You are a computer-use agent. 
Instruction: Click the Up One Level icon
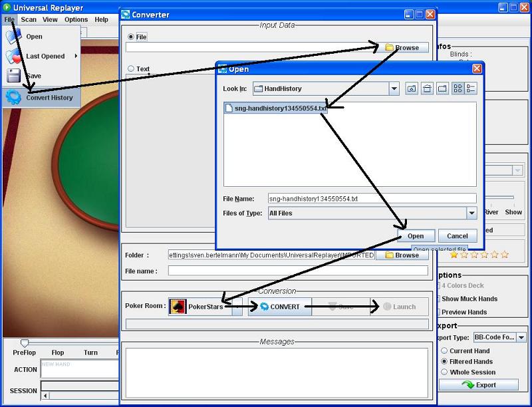click(x=412, y=89)
